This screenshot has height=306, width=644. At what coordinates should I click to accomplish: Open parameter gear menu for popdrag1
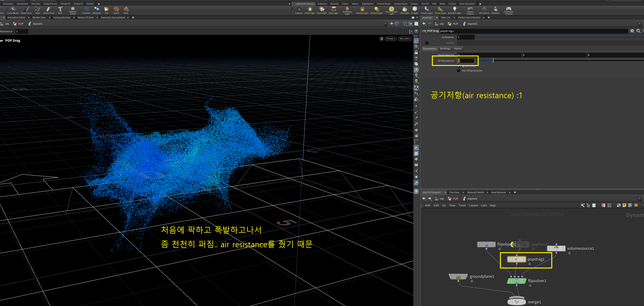[x=632, y=31]
